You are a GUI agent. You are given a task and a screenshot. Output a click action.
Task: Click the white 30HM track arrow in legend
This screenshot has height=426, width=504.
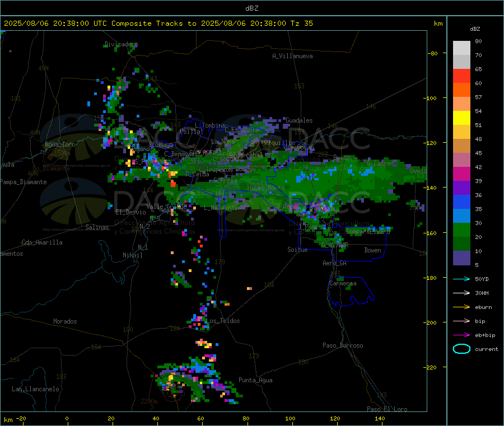[461, 293]
